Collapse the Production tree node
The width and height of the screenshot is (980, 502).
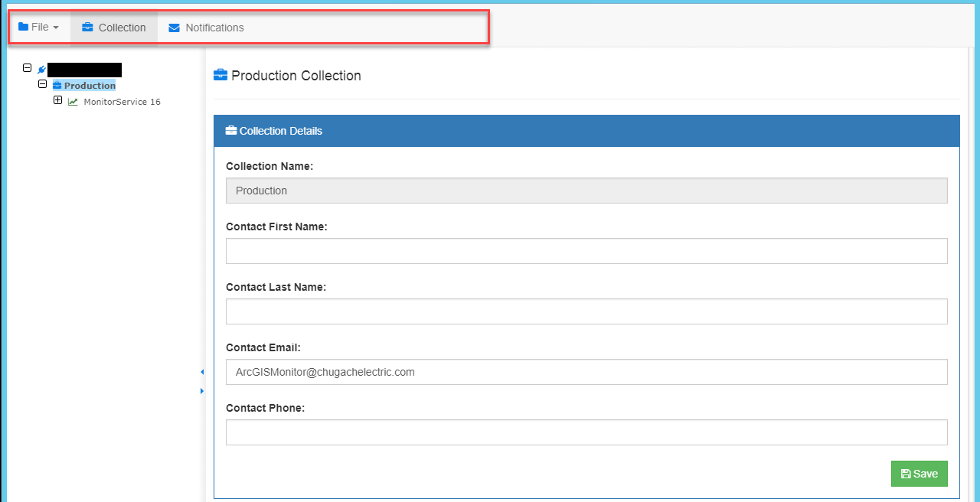point(43,84)
